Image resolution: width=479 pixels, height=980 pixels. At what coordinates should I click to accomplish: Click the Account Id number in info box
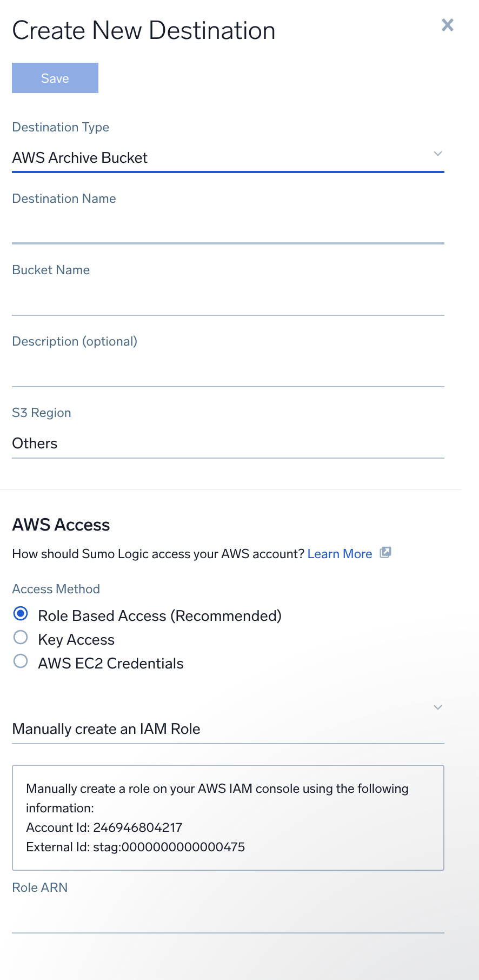coord(138,827)
